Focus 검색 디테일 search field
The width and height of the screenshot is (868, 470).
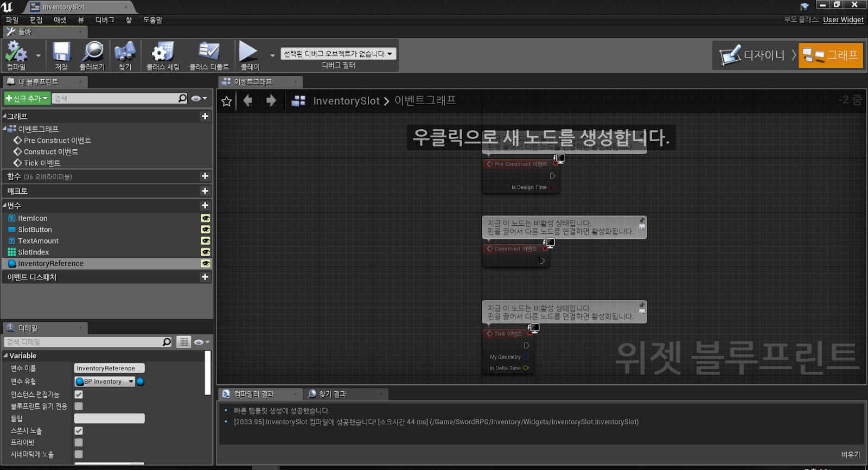coord(88,342)
